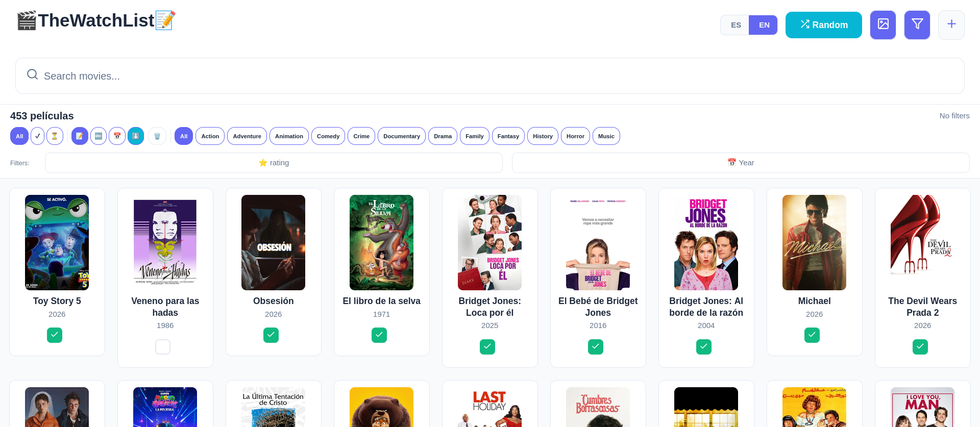Image resolution: width=980 pixels, height=427 pixels.
Task: Click the trash bin icon
Action: pyautogui.click(x=157, y=136)
